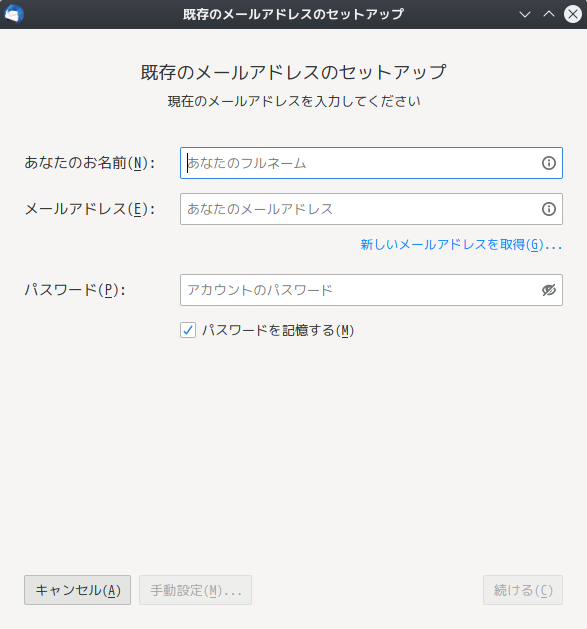Click the パスワード(P): label
This screenshot has width=587, height=629.
75,290
